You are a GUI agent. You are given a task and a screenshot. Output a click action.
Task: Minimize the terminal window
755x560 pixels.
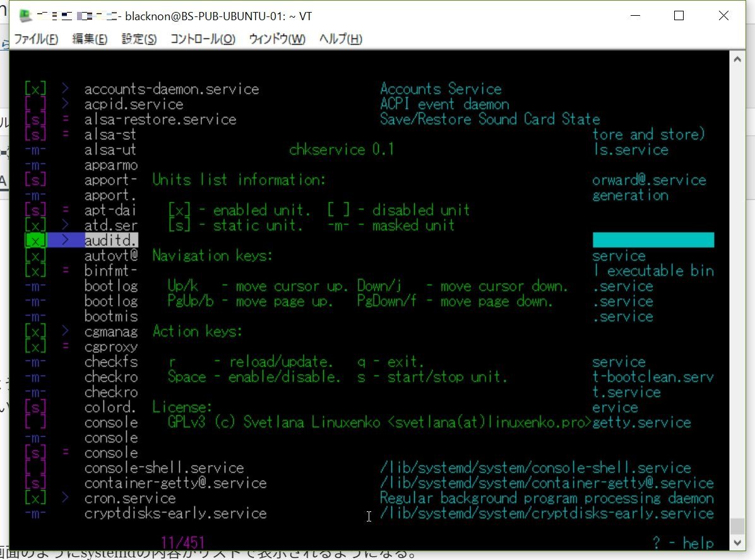pos(636,16)
